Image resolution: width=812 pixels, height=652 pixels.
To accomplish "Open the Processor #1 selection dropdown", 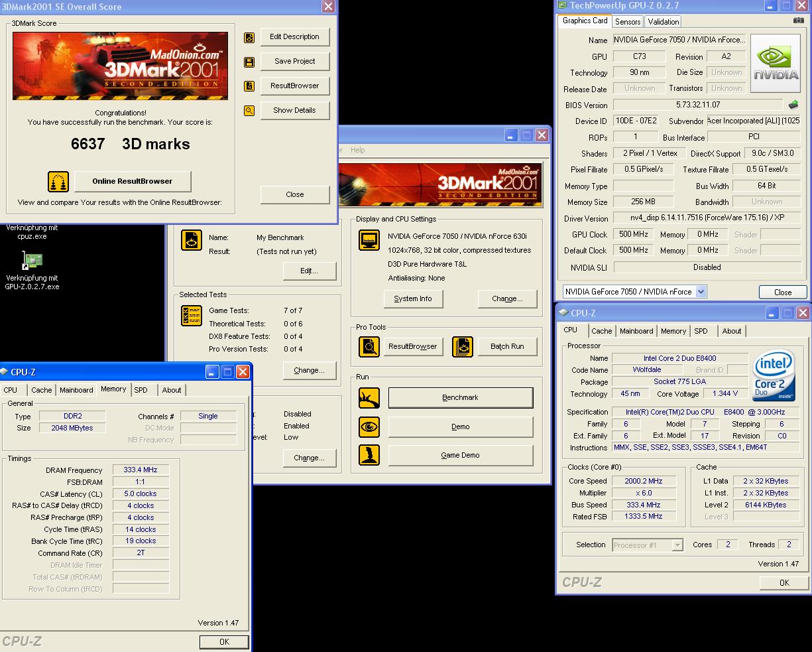I will point(677,545).
